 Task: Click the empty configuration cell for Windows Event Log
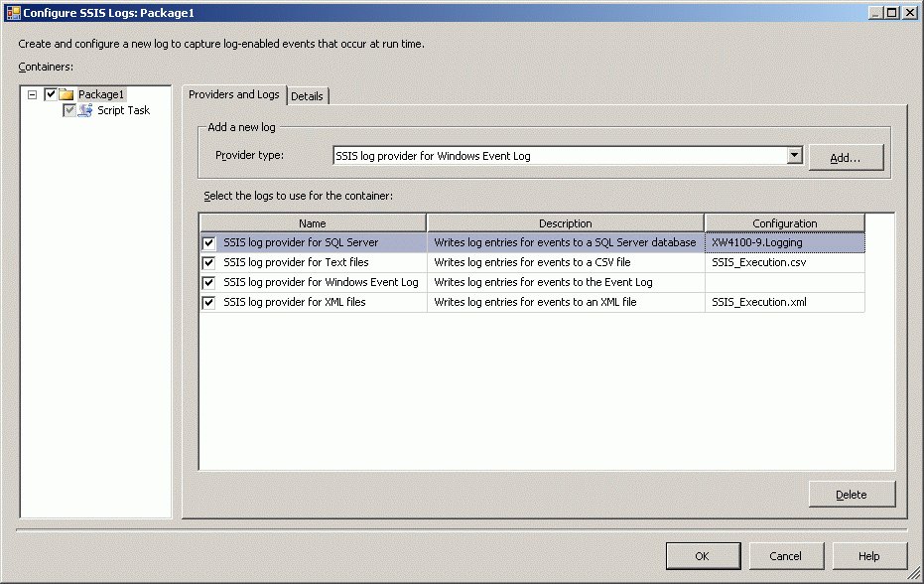[784, 282]
